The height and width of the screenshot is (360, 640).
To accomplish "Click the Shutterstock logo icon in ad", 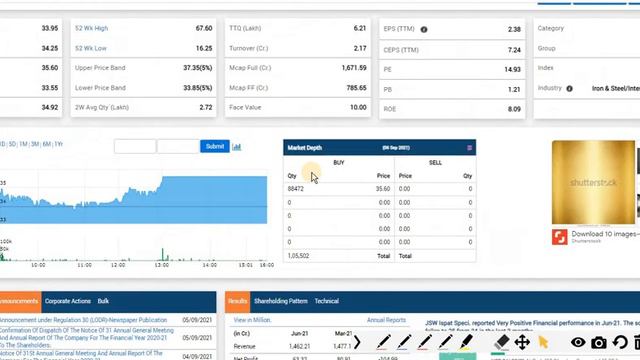I will click(560, 237).
